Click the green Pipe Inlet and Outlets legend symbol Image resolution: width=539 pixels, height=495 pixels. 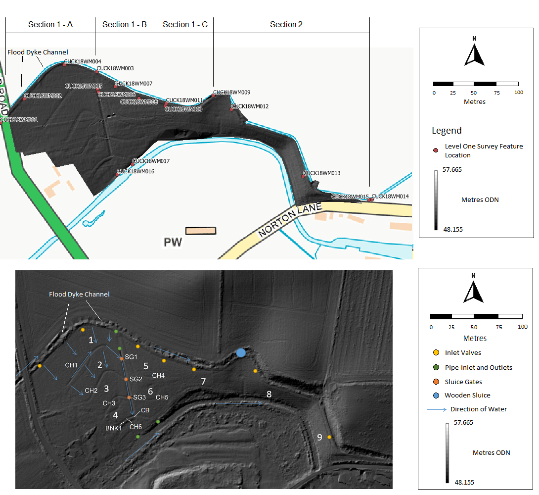tap(436, 367)
